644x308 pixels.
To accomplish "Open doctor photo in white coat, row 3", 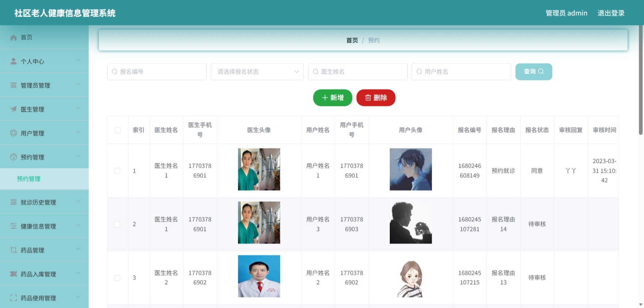I will pyautogui.click(x=259, y=276).
